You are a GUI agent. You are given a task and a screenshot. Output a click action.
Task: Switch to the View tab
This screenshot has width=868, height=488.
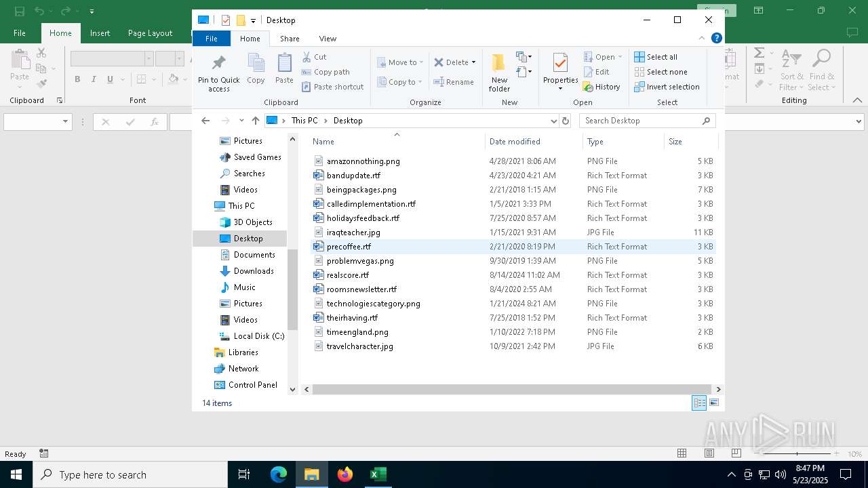click(328, 39)
